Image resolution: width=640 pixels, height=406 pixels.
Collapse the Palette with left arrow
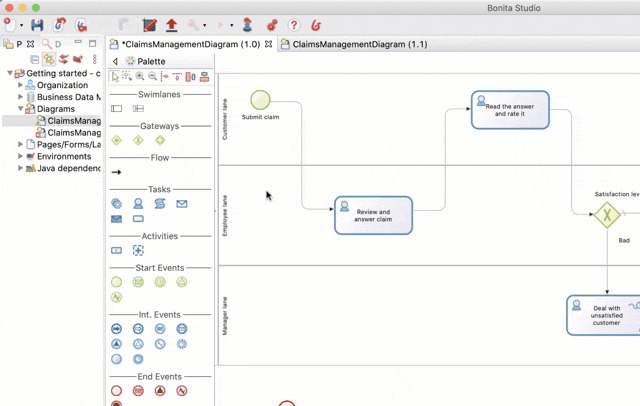(x=115, y=62)
